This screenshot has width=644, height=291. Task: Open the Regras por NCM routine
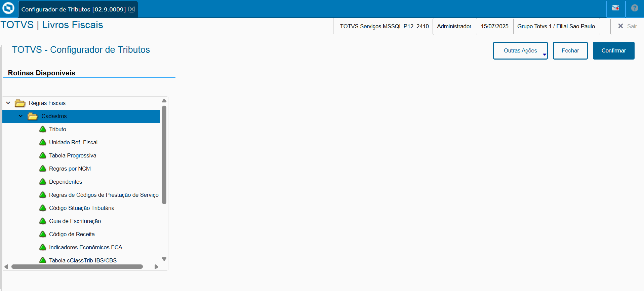pos(70,169)
